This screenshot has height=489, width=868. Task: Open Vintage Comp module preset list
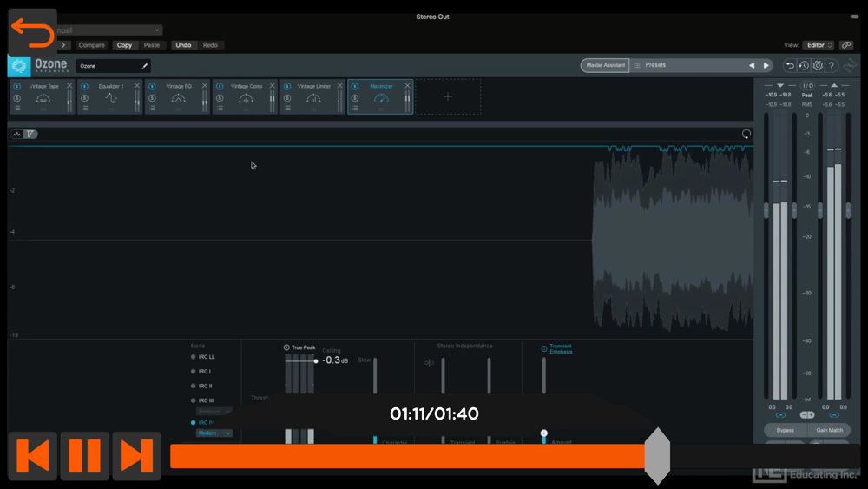pos(220,108)
